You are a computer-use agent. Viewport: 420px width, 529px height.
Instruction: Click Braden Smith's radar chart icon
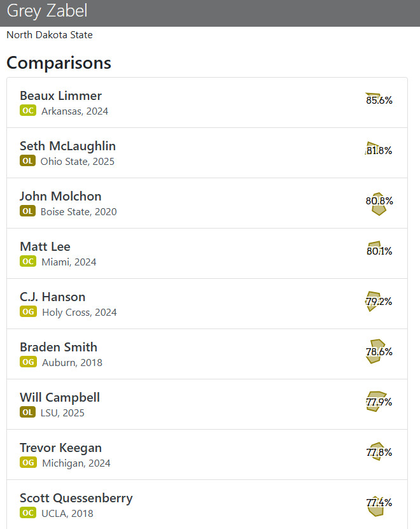376,351
